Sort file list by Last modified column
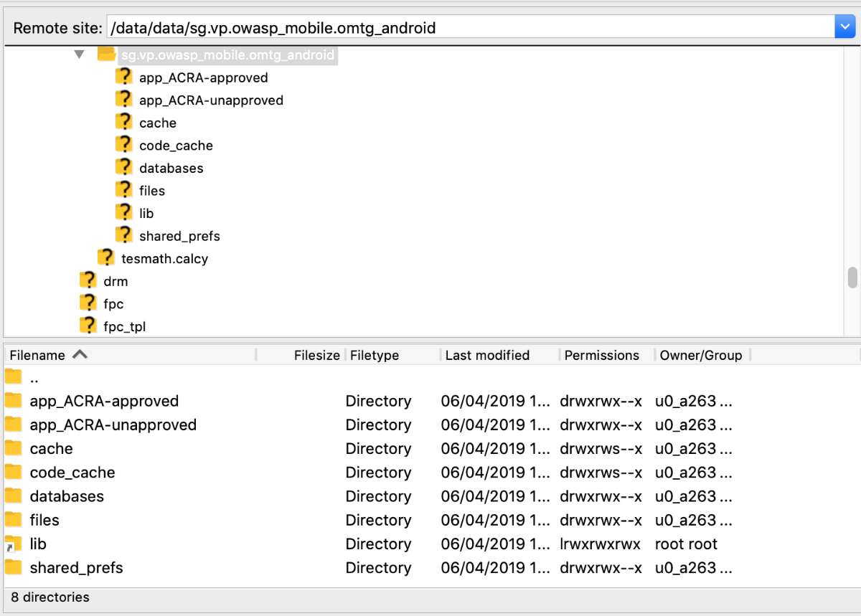This screenshot has width=861, height=616. coord(499,355)
